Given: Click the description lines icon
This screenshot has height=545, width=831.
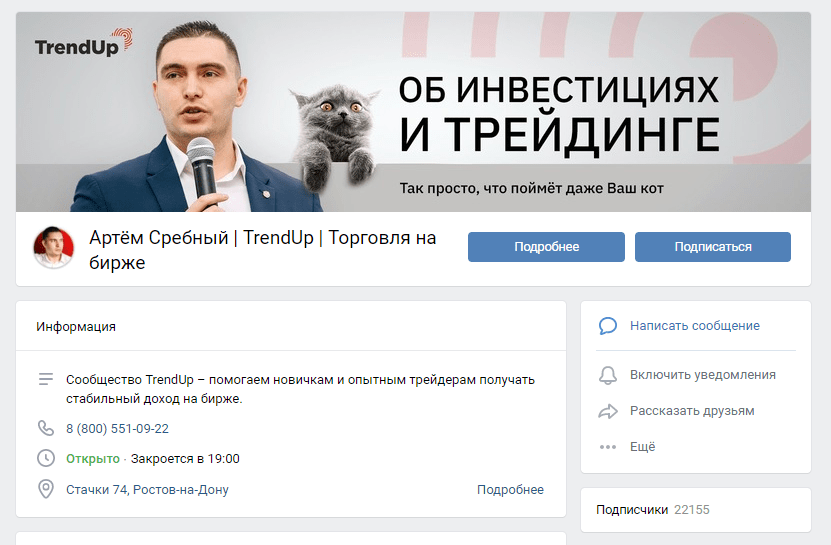Looking at the screenshot, I should (46, 379).
